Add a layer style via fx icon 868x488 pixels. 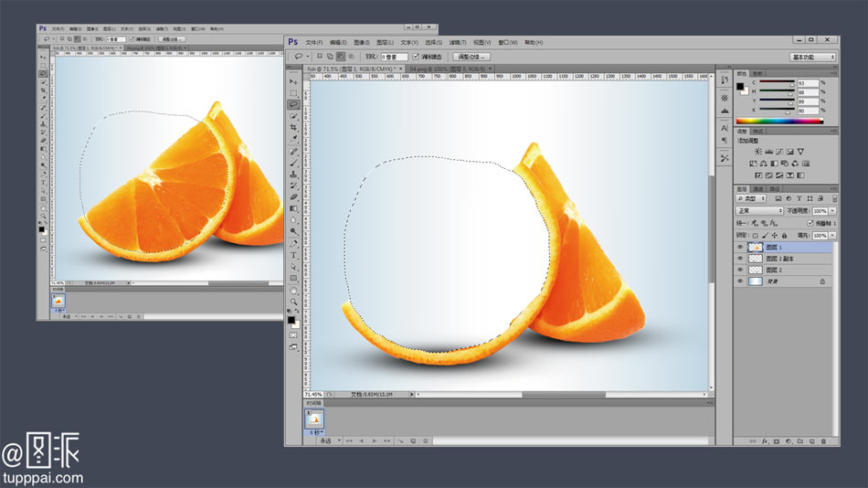pos(764,440)
